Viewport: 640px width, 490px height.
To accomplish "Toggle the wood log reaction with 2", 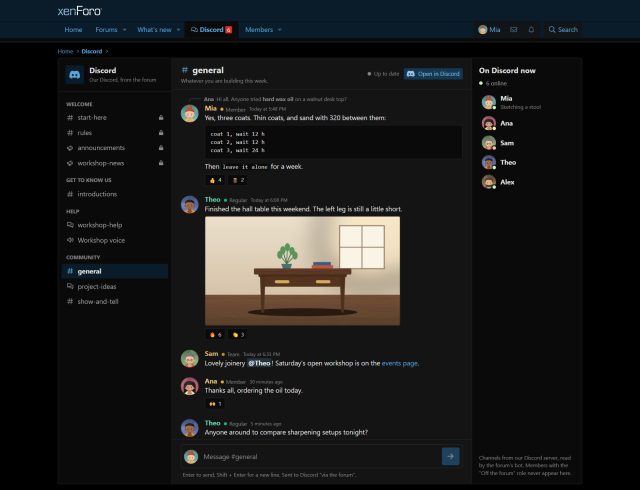I will pyautogui.click(x=238, y=180).
